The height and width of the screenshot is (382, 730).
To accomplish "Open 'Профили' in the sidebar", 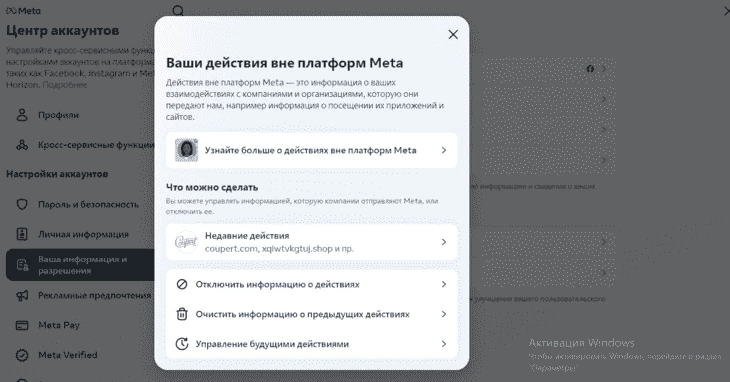I will point(80,115).
